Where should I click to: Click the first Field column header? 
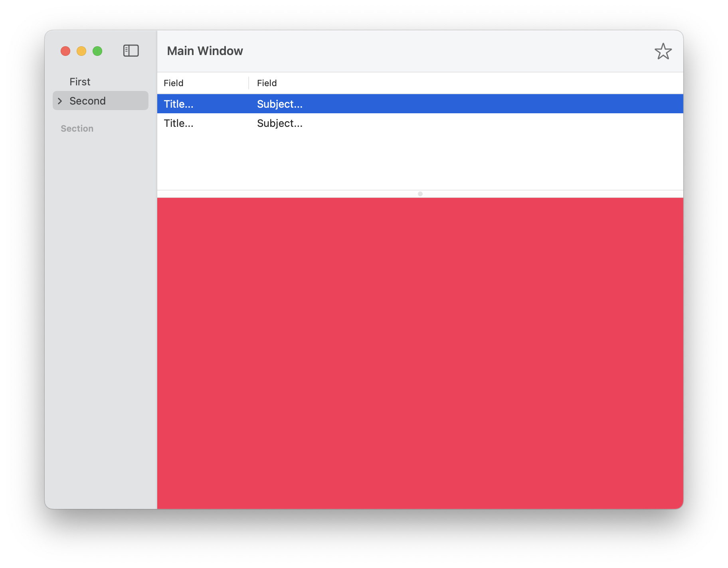pos(173,83)
